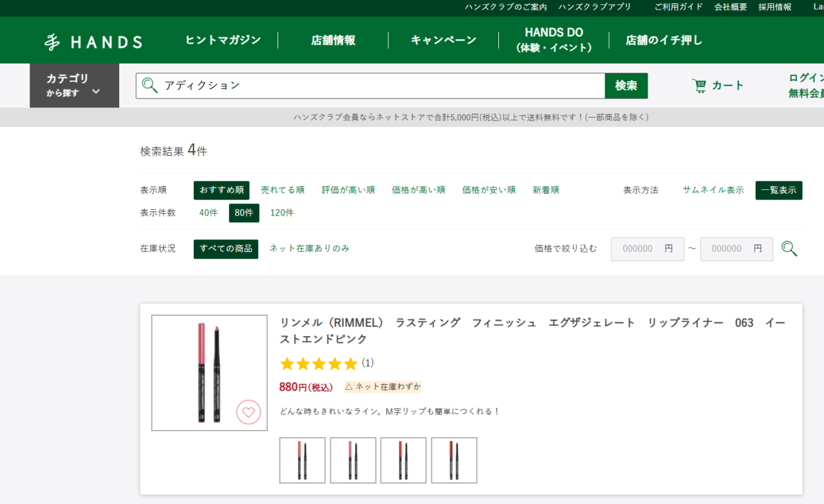Image resolution: width=824 pixels, height=504 pixels.
Task: Click the 送料無料 notice banner text
Action: (471, 117)
